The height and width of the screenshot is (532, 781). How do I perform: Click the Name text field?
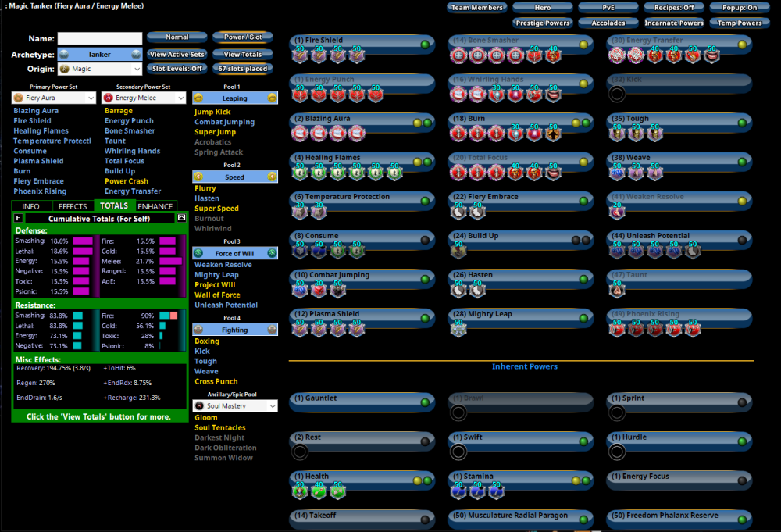tap(100, 38)
